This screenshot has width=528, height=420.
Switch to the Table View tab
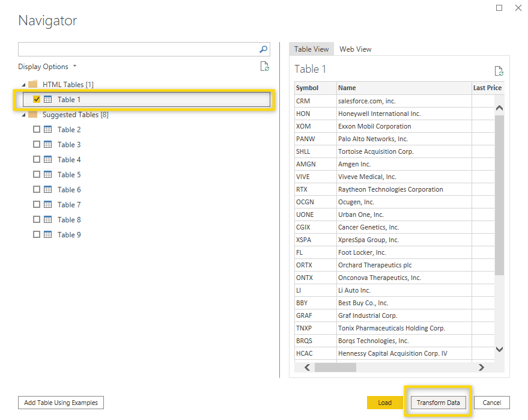coord(311,49)
